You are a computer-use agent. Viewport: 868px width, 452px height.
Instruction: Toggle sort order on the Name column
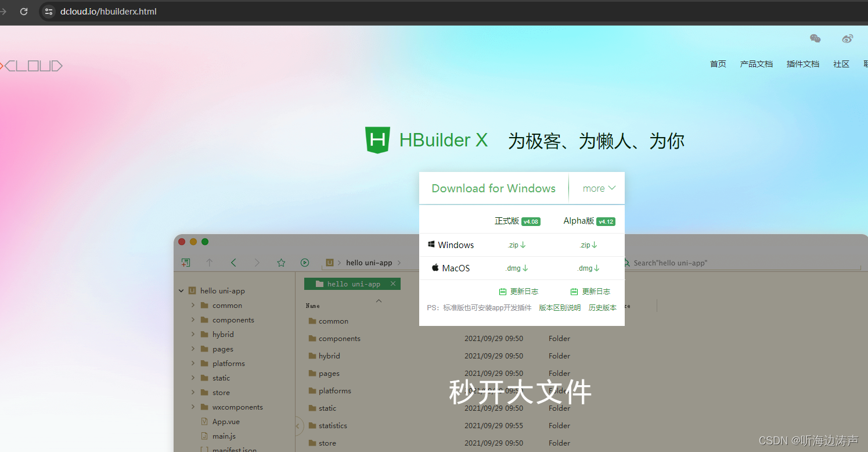(312, 305)
